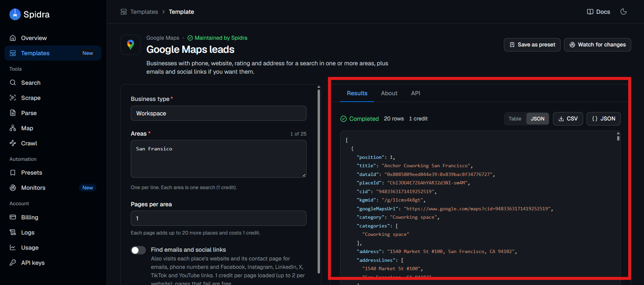Click the googleMapsUrl value in JSON
The width and height of the screenshot is (644, 285).
click(x=477, y=209)
